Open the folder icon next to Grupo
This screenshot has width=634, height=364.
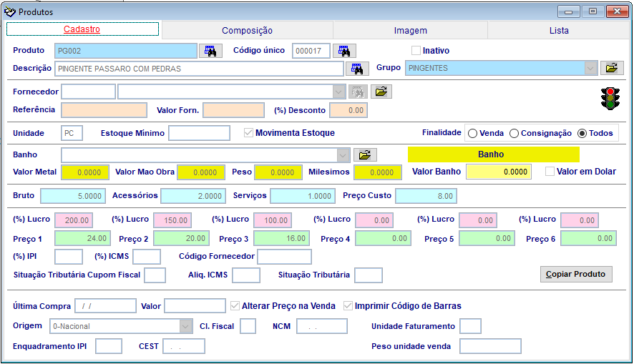click(x=611, y=68)
